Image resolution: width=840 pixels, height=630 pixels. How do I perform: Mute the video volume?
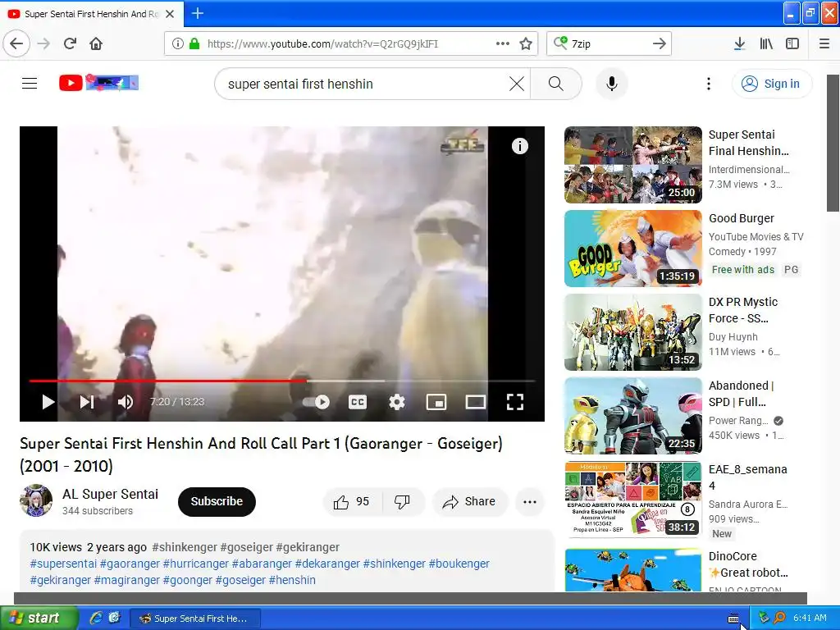[126, 402]
